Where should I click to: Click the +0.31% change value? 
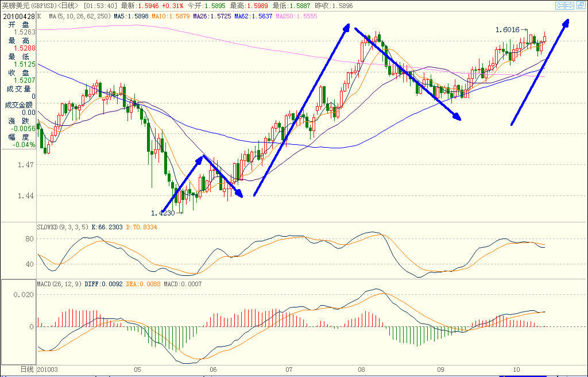pos(173,6)
